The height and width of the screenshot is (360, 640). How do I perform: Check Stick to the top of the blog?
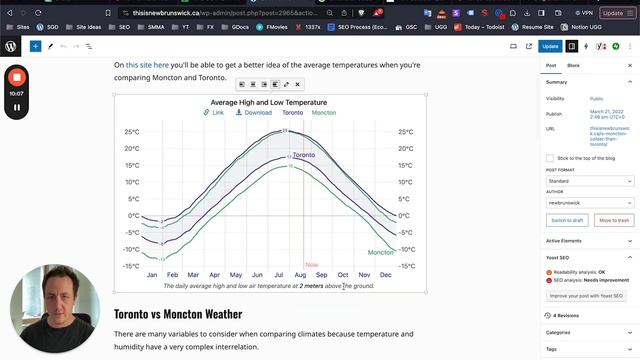pyautogui.click(x=550, y=158)
